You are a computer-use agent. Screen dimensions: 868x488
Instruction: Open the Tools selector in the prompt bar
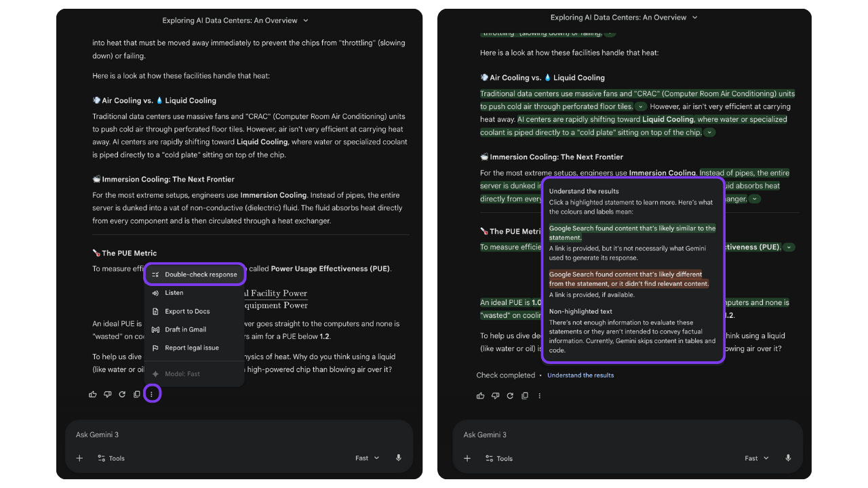[111, 458]
